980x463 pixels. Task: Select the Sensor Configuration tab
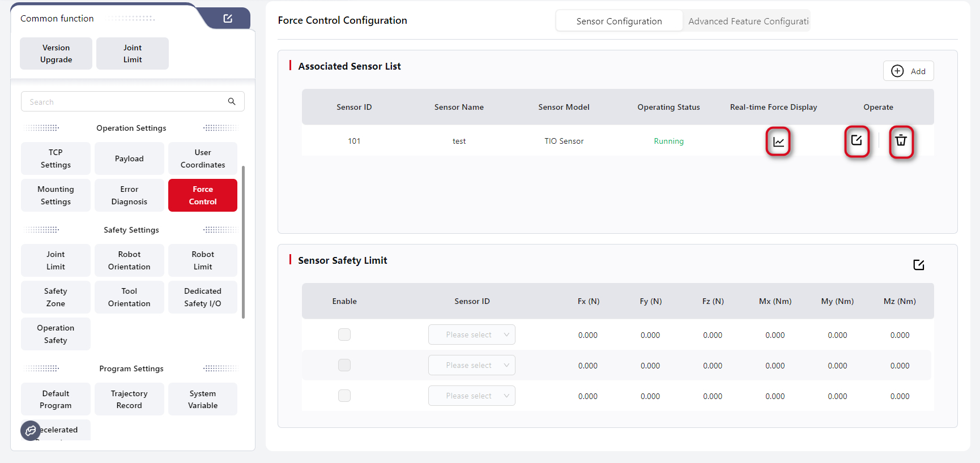[x=619, y=21]
